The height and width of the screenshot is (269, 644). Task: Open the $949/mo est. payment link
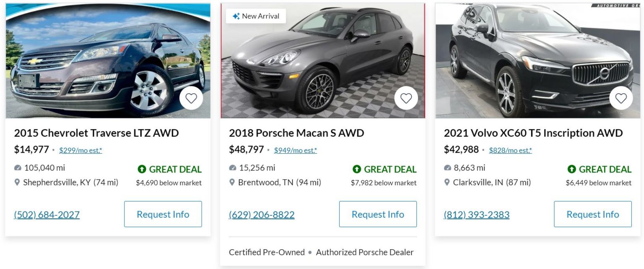click(295, 150)
